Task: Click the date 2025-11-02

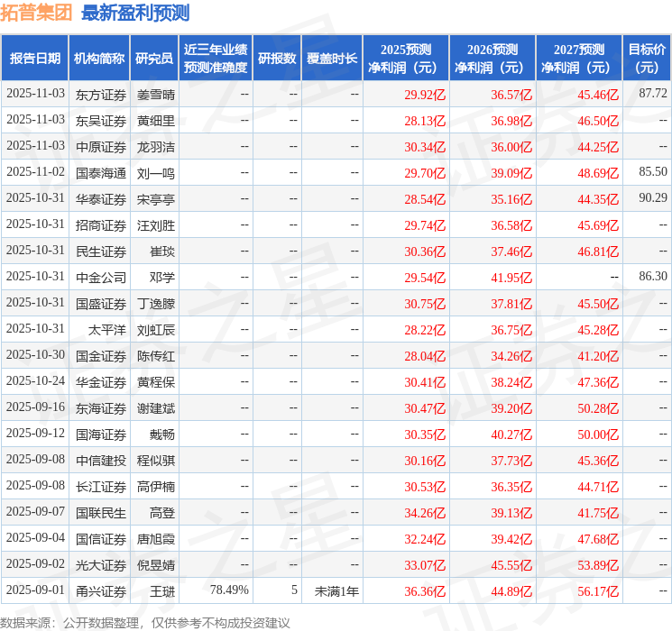Action: point(35,172)
